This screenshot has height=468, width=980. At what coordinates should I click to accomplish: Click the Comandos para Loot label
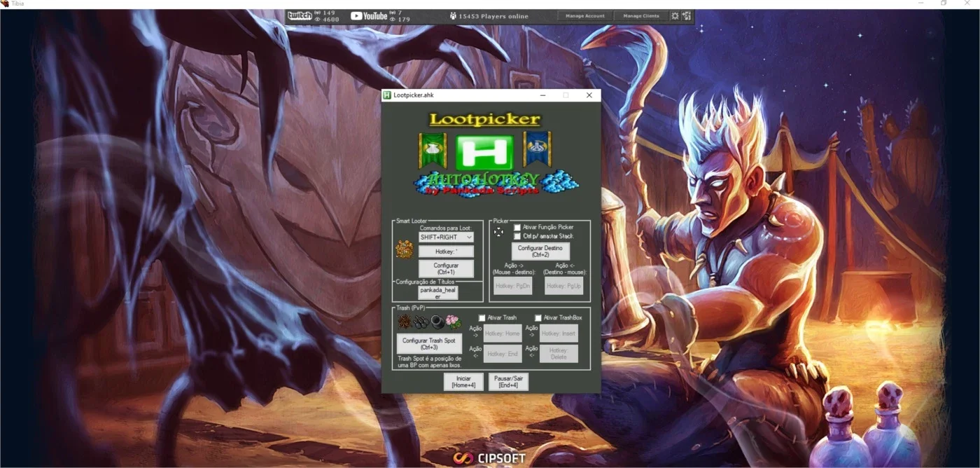(446, 228)
